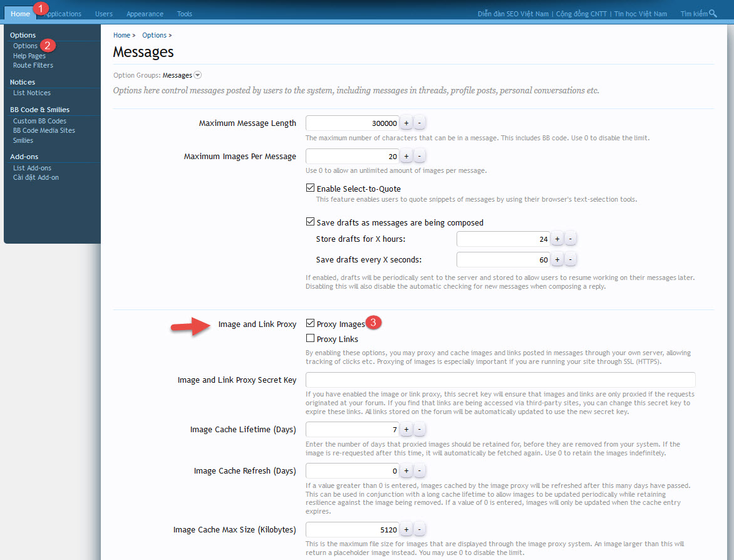Viewport: 734px width, 560px height.
Task: Open the Appearance menu tab
Action: coord(145,14)
